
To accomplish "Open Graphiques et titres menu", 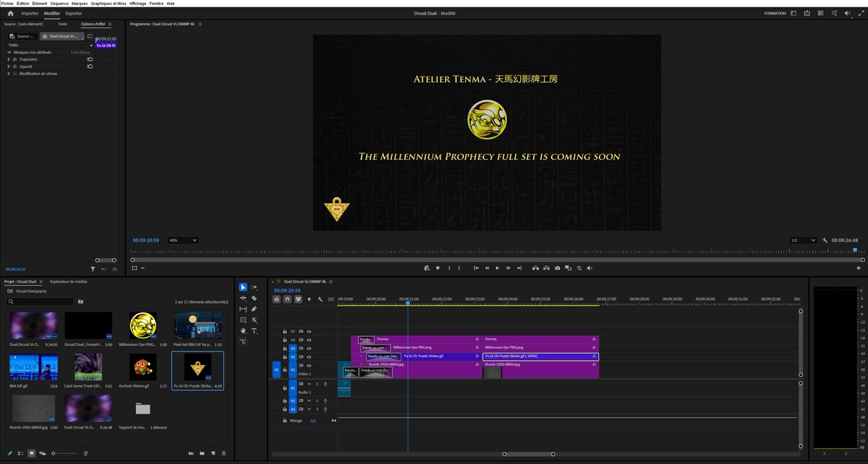I will pyautogui.click(x=109, y=3).
